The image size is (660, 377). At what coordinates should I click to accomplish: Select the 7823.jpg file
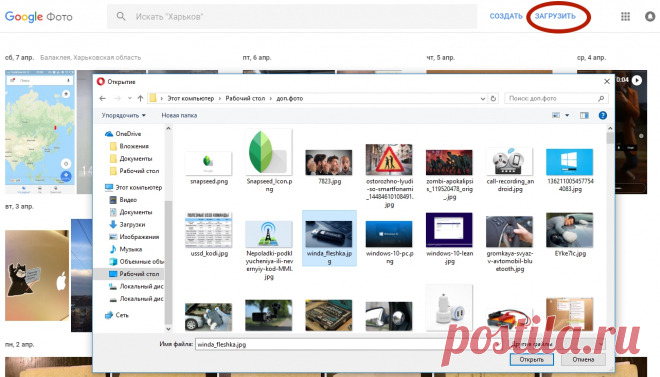tap(329, 167)
